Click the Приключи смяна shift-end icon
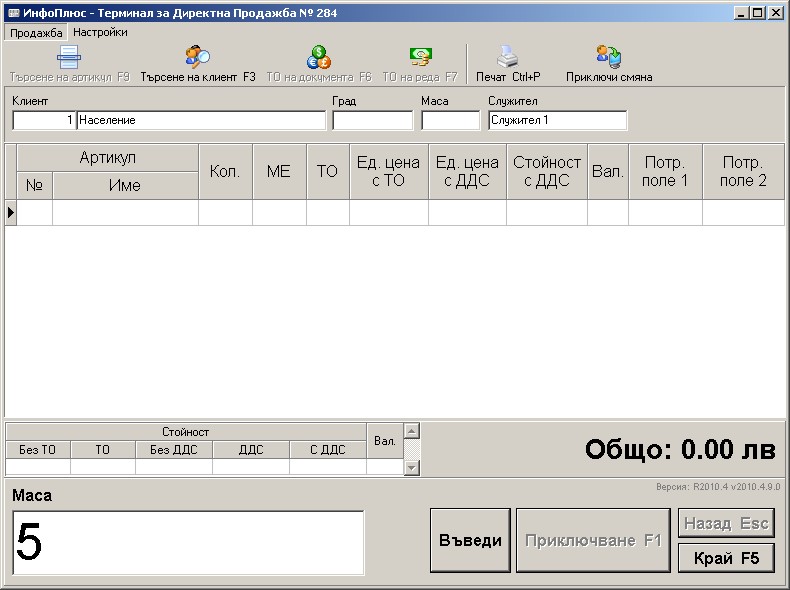Screen dimensions: 790x590 click(x=609, y=57)
